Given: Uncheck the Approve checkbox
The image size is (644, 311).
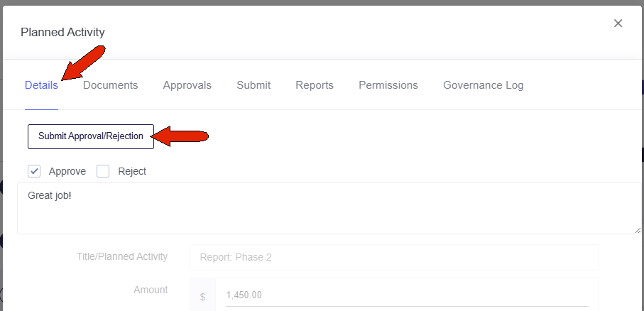Looking at the screenshot, I should [x=34, y=171].
